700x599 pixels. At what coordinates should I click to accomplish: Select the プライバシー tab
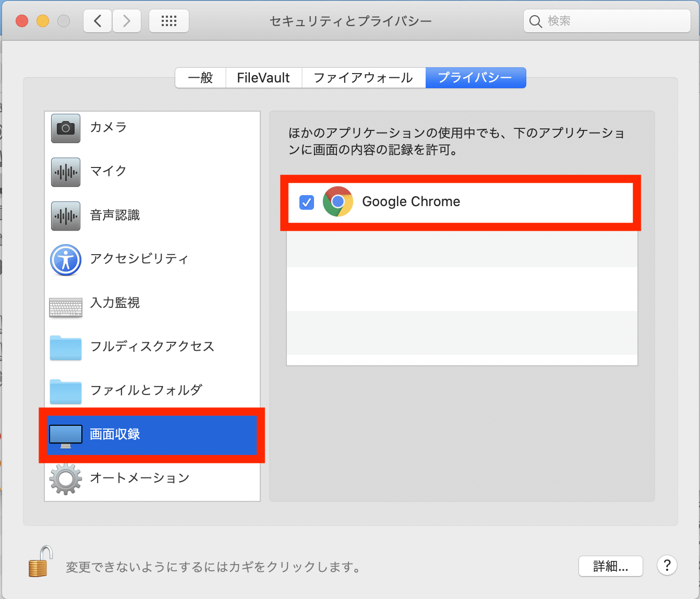[x=476, y=78]
